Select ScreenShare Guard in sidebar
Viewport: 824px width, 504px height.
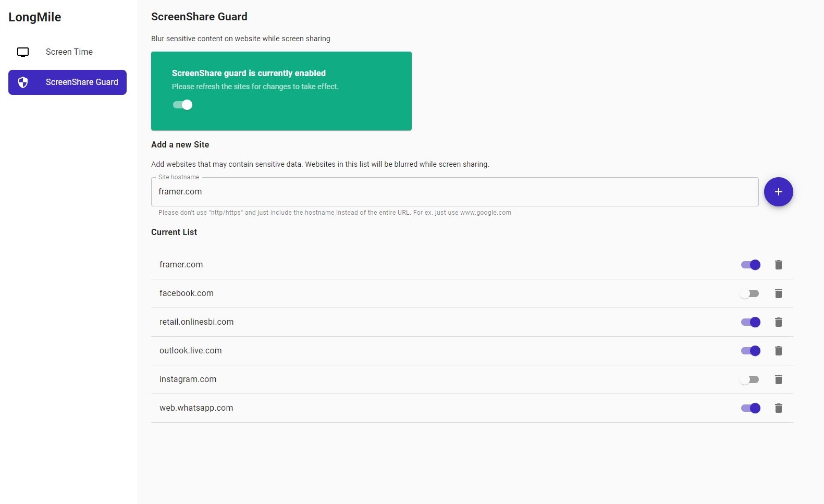[x=67, y=82]
